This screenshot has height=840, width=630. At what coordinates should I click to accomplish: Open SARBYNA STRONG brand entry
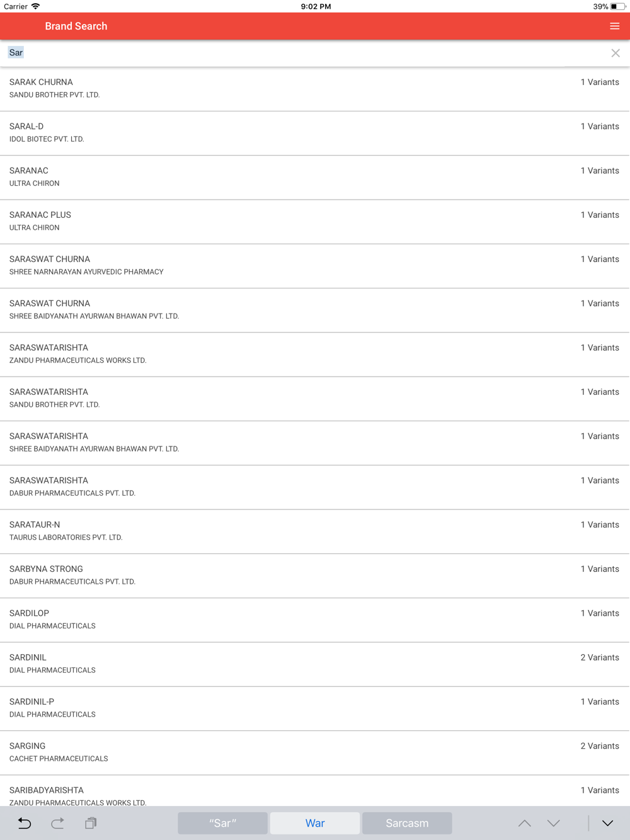[x=315, y=576]
